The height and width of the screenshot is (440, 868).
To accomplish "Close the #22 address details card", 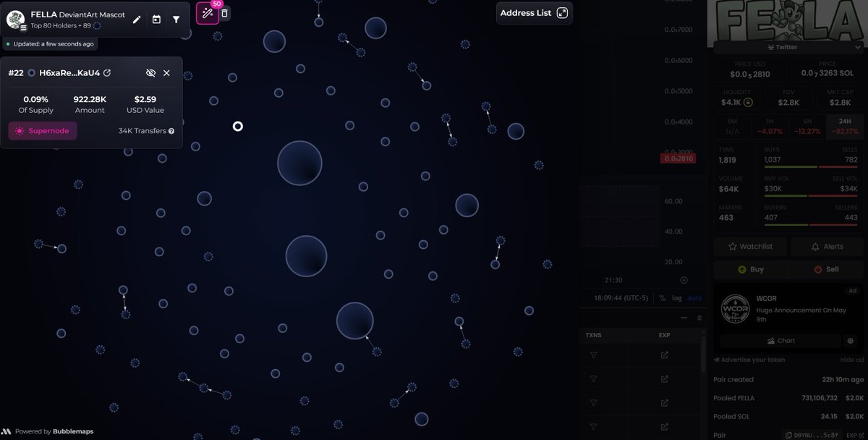I will [166, 73].
